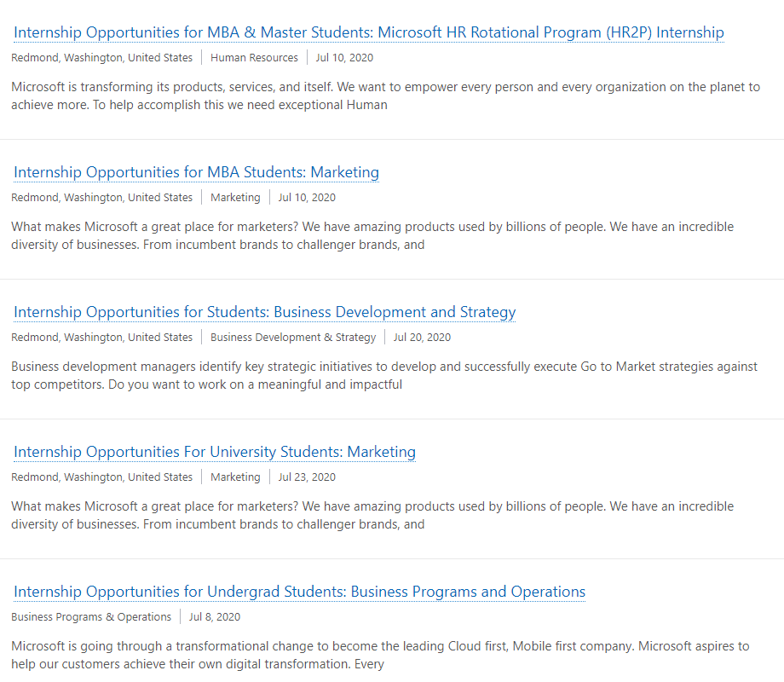Click the description starting "Business development managers identify"
This screenshot has height=682, width=784.
coord(383,375)
